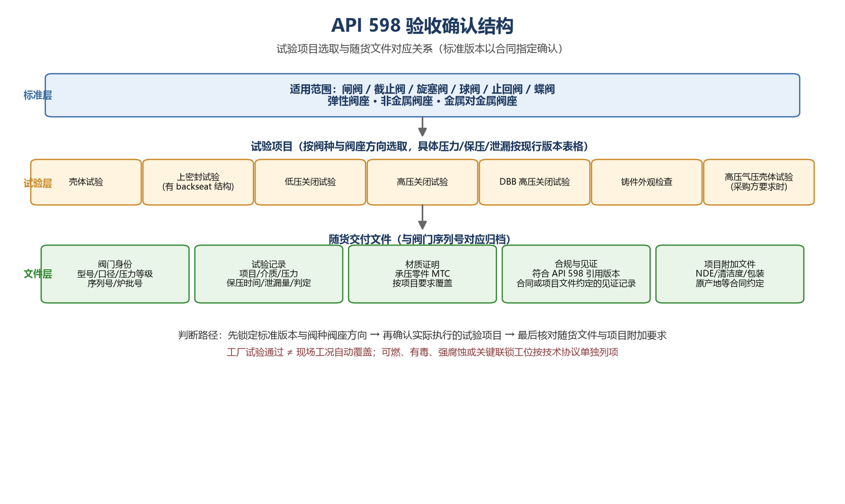Viewport: 845px width, 504px height.
Task: Click the '判断路径' summary line
Action: [422, 335]
